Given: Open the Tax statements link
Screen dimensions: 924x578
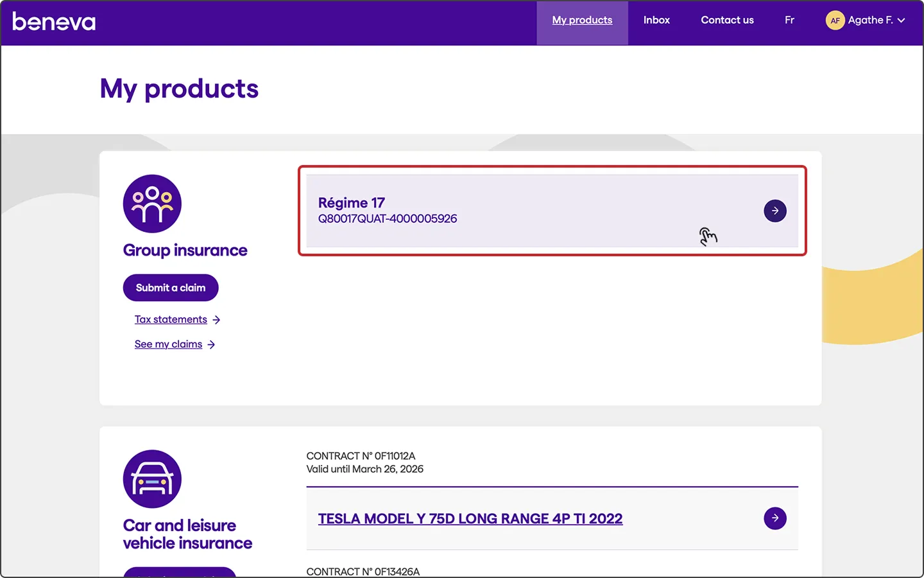Looking at the screenshot, I should (171, 319).
